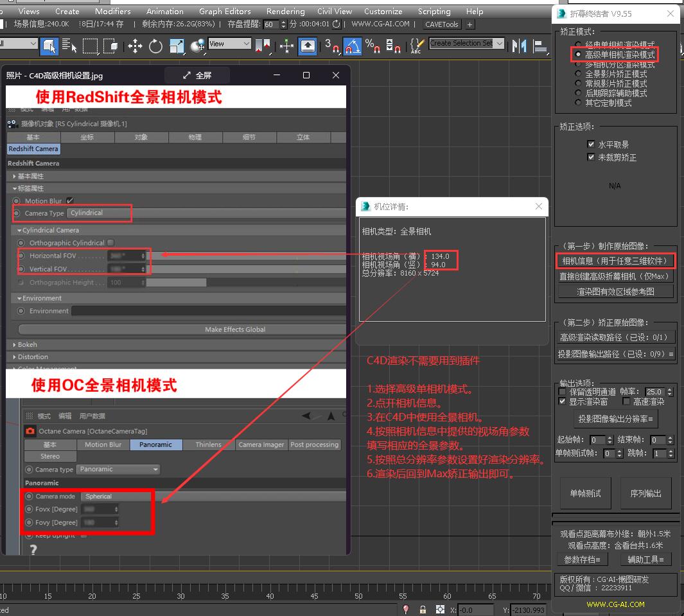Click the 单帧测试 button
Image resolution: width=684 pixels, height=616 pixels.
coord(585,493)
